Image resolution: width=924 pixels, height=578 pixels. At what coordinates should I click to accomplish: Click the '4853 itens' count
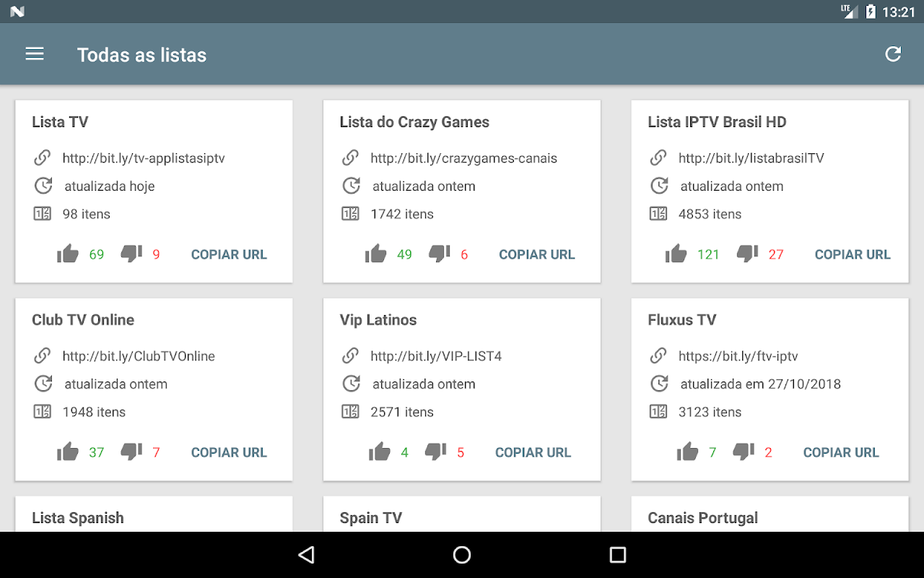coord(710,215)
